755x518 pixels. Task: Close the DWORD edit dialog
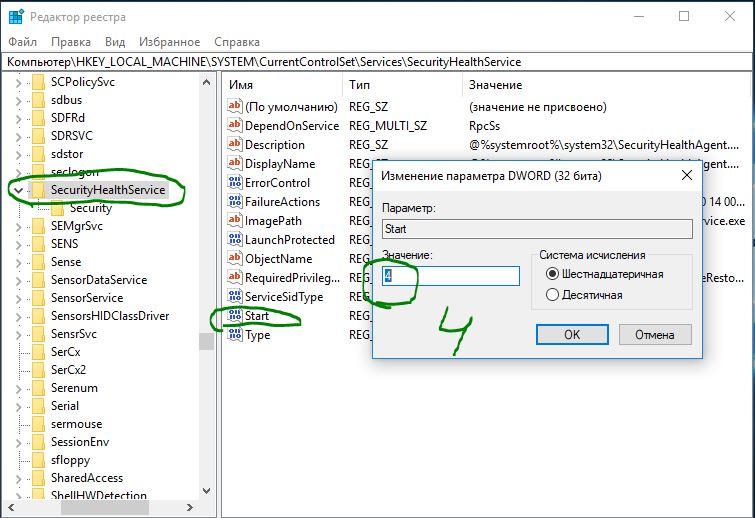click(x=687, y=175)
